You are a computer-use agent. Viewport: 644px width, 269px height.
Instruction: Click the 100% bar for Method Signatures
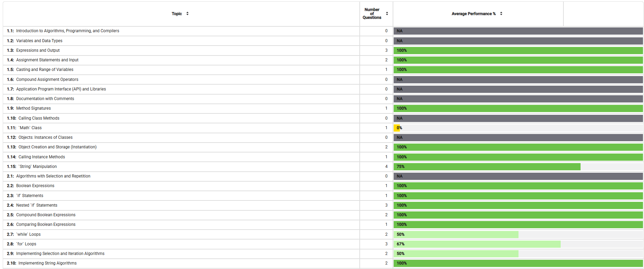(x=518, y=108)
